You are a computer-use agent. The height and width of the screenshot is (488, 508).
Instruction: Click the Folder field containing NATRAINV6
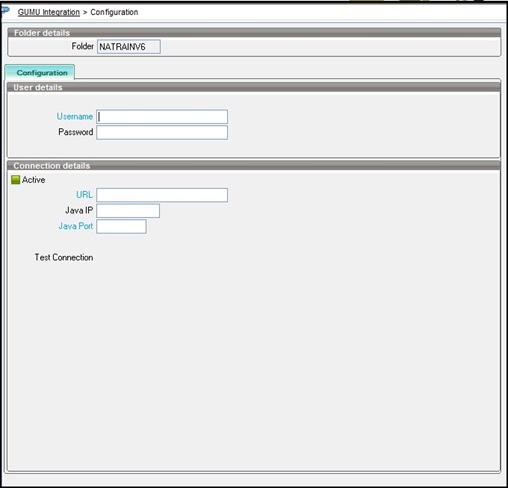[129, 47]
